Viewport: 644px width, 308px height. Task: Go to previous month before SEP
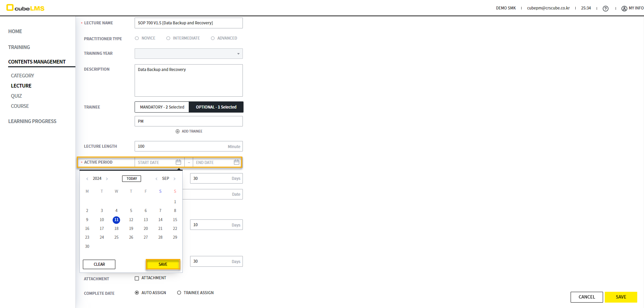156,179
